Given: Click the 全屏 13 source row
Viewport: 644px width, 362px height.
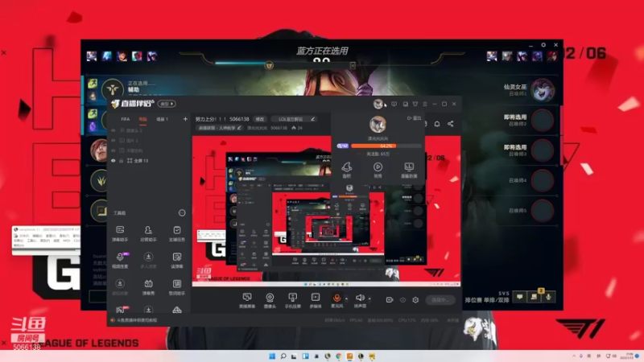Looking at the screenshot, I should pos(149,160).
